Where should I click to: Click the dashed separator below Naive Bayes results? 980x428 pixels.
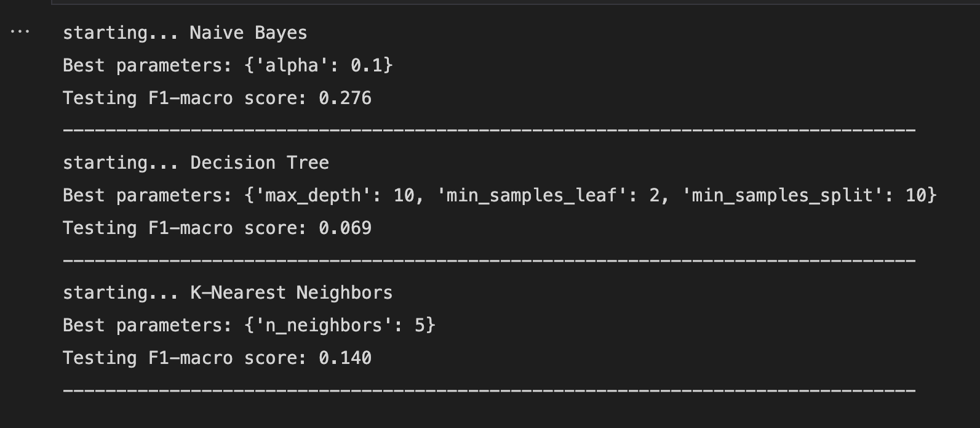pos(489,131)
